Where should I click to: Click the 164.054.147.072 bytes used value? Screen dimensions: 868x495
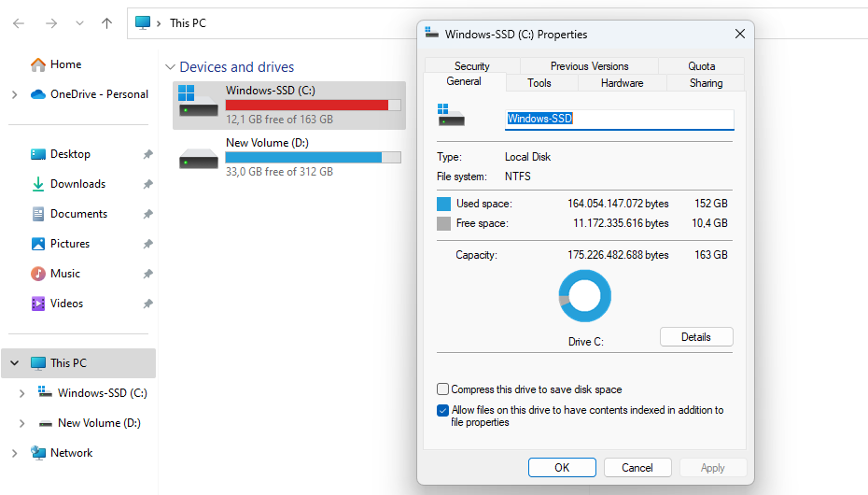(619, 204)
